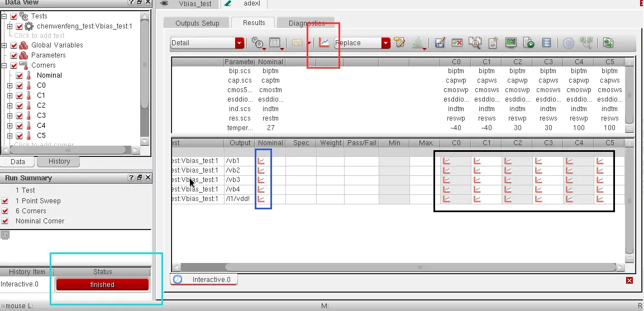Click the document with play arrow icon
The image size is (644, 311).
tap(528, 42)
